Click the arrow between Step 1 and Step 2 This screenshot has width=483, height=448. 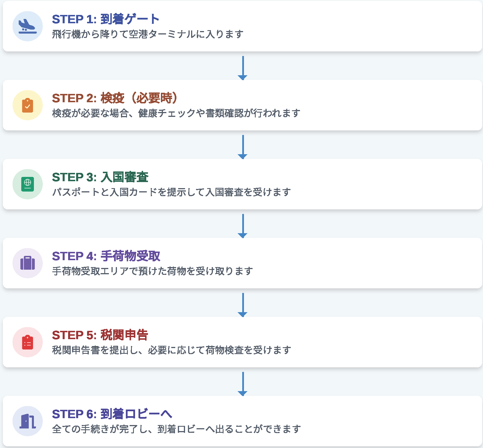click(x=243, y=68)
